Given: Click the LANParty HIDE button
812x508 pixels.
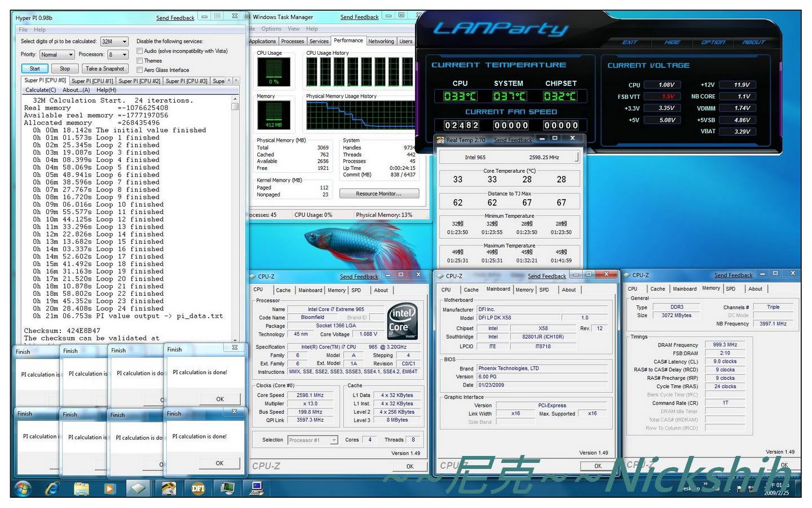Looking at the screenshot, I should [672, 42].
